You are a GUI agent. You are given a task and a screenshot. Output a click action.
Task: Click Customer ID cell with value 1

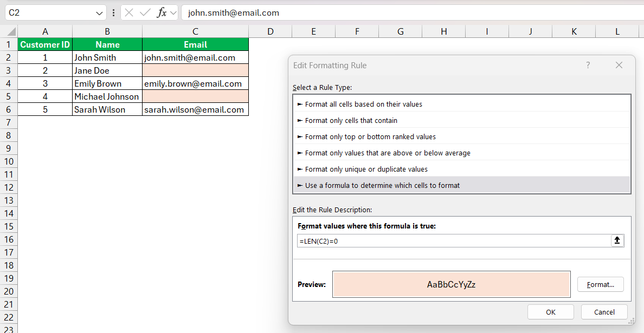tap(45, 57)
